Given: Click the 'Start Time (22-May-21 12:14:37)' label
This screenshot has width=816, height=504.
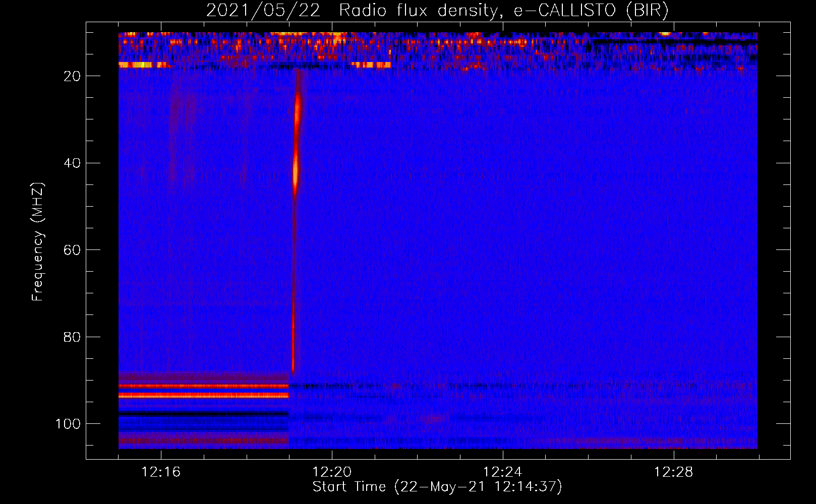Looking at the screenshot, I should click(x=437, y=487).
